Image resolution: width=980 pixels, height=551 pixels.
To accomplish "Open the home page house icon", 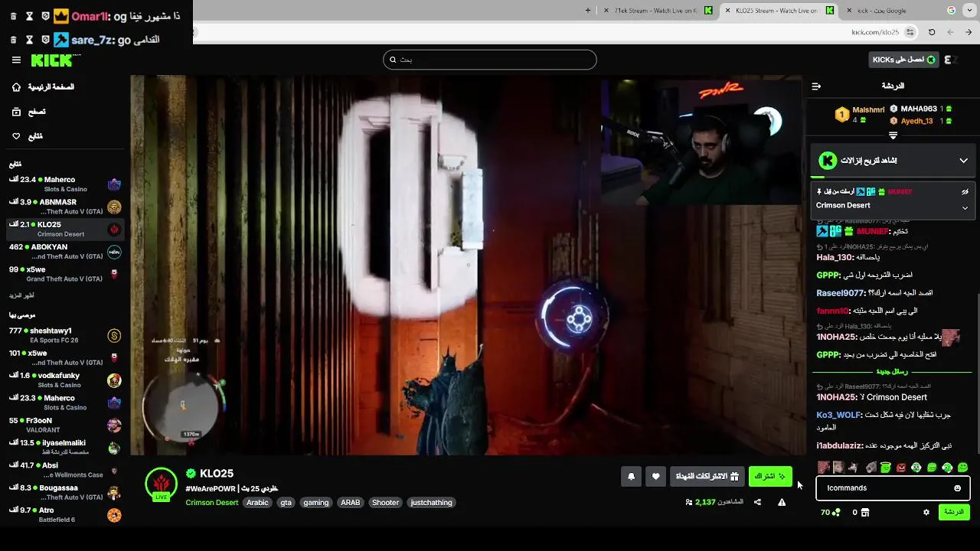I will pos(16,87).
